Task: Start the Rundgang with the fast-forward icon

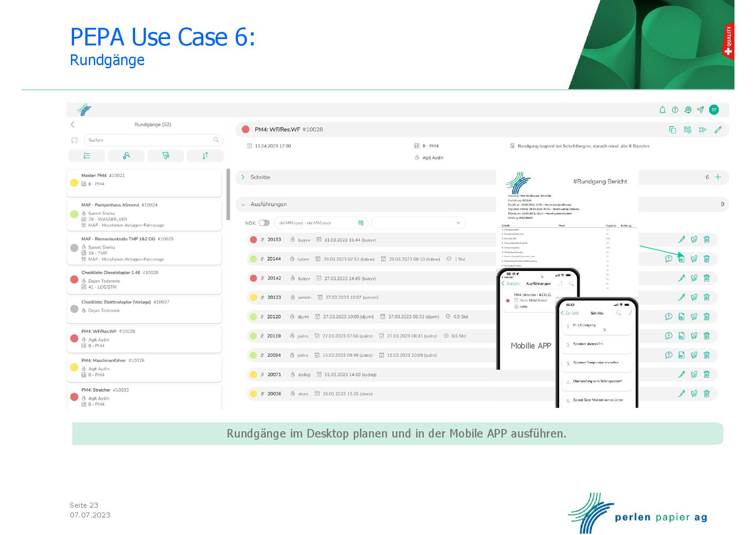Action: 703,130
